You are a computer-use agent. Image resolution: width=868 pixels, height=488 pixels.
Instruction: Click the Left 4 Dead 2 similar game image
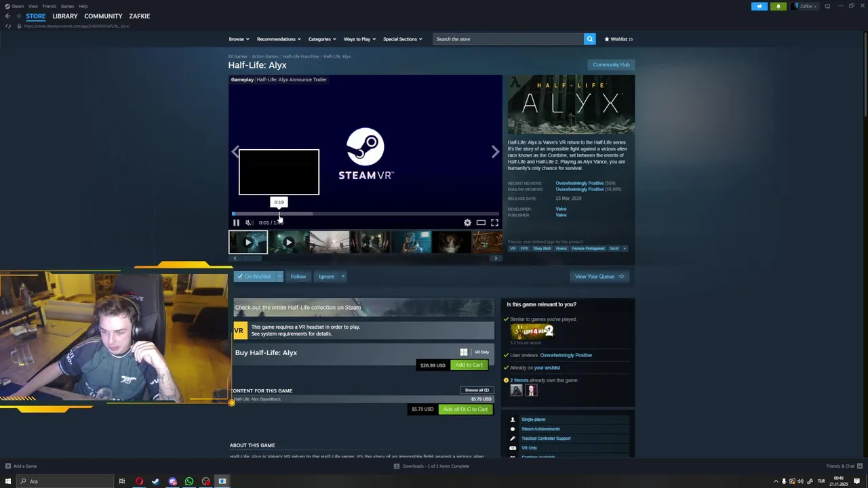pyautogui.click(x=532, y=331)
